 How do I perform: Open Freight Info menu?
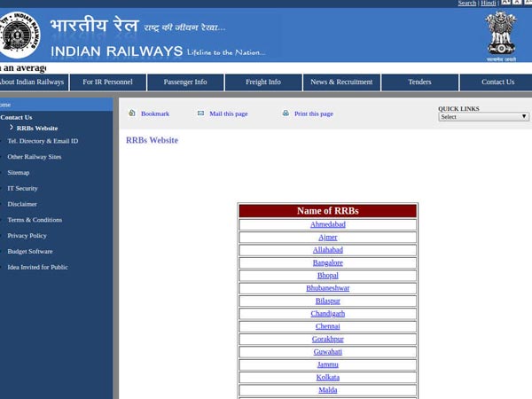(x=263, y=82)
